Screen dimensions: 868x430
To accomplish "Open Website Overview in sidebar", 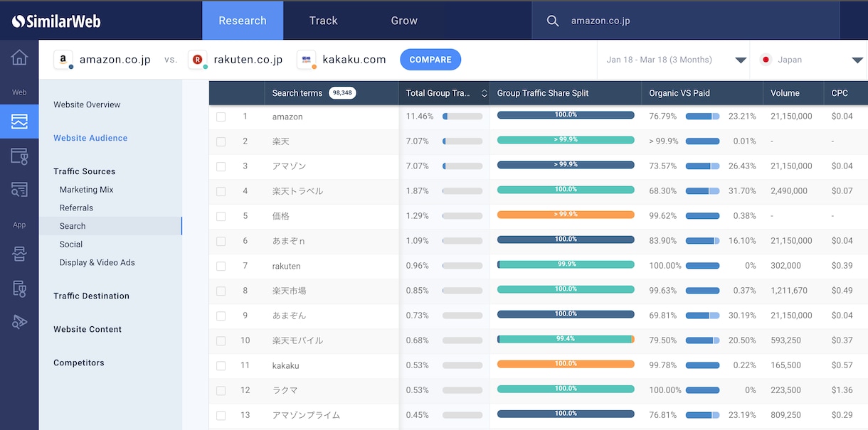I will [87, 104].
